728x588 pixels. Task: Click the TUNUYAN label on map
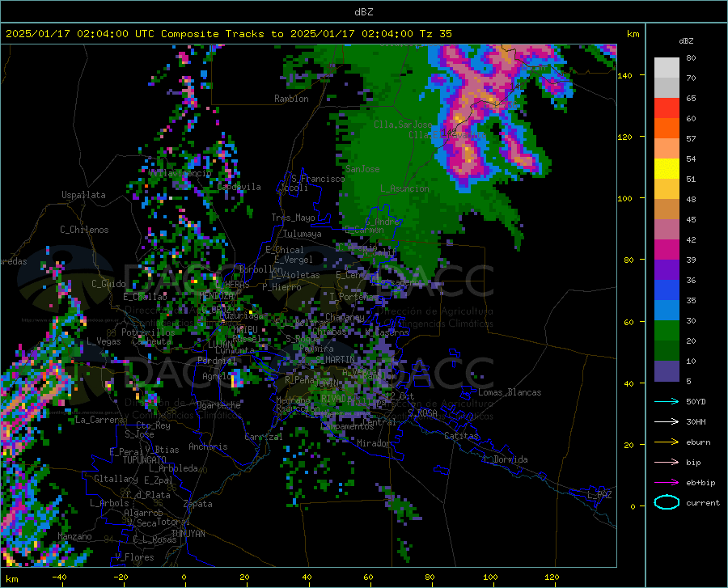click(x=188, y=534)
